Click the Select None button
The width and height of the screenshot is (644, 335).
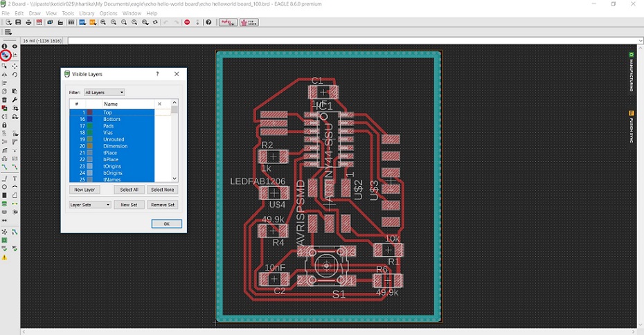click(x=162, y=190)
